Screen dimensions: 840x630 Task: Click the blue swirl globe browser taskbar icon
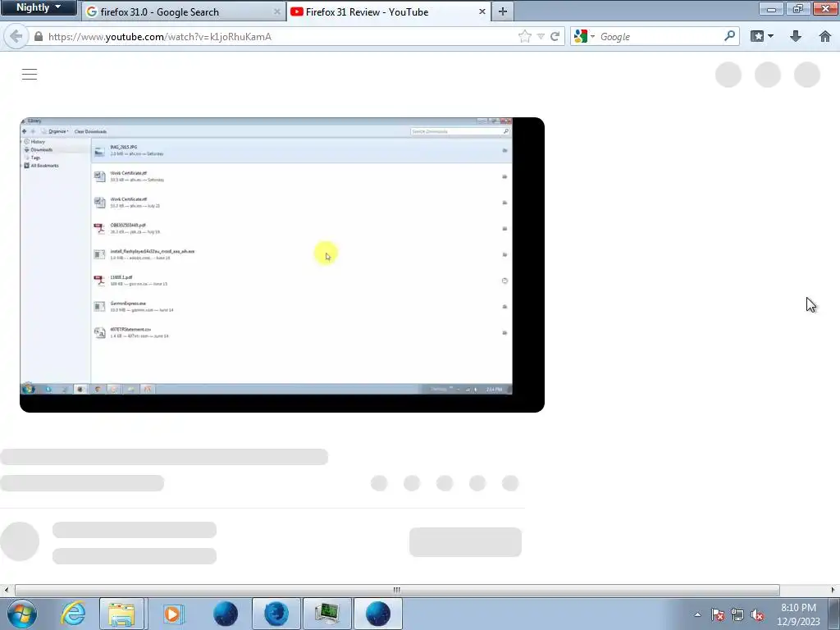coord(276,614)
